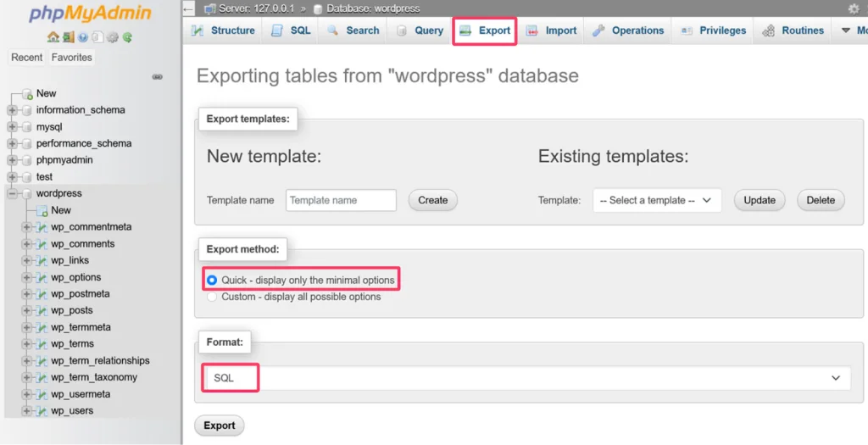Open the mysql database name
Screen dimensions: 868x445
pyautogui.click(x=48, y=127)
